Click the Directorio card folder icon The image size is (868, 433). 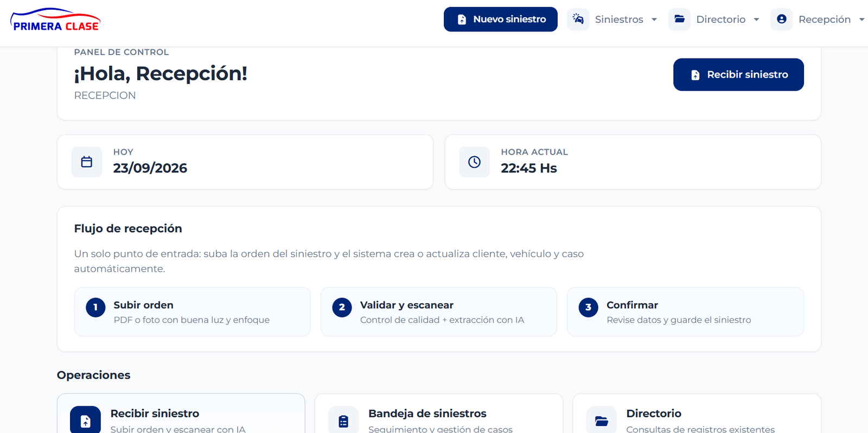(601, 419)
